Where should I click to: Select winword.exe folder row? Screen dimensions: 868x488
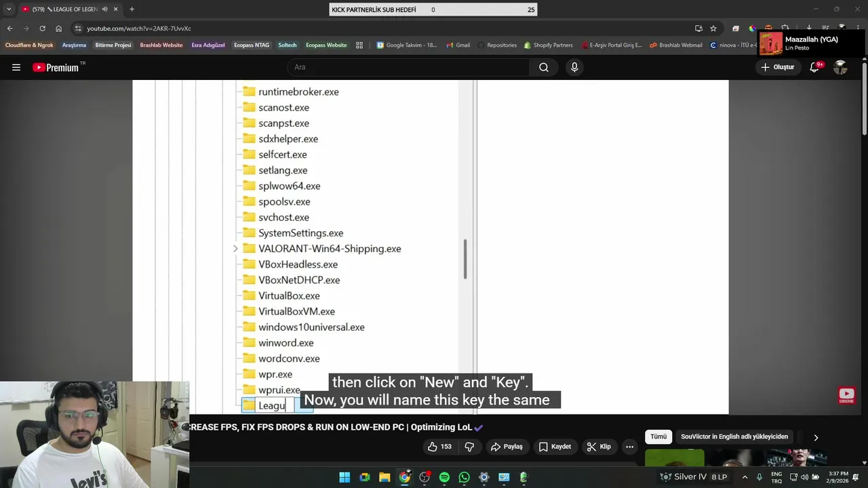point(278,343)
